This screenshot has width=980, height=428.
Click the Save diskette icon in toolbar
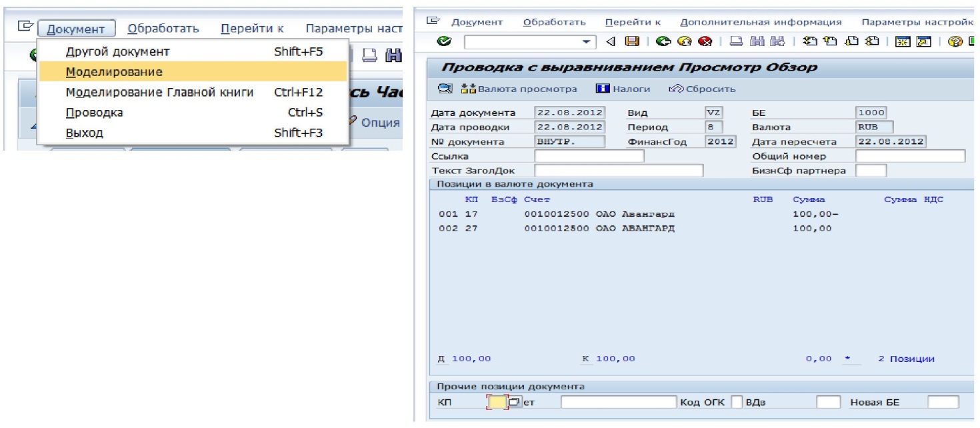pos(631,41)
